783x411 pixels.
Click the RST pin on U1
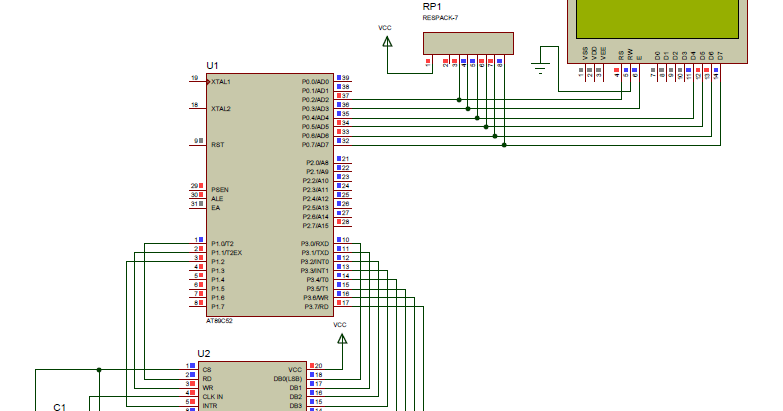218,145
